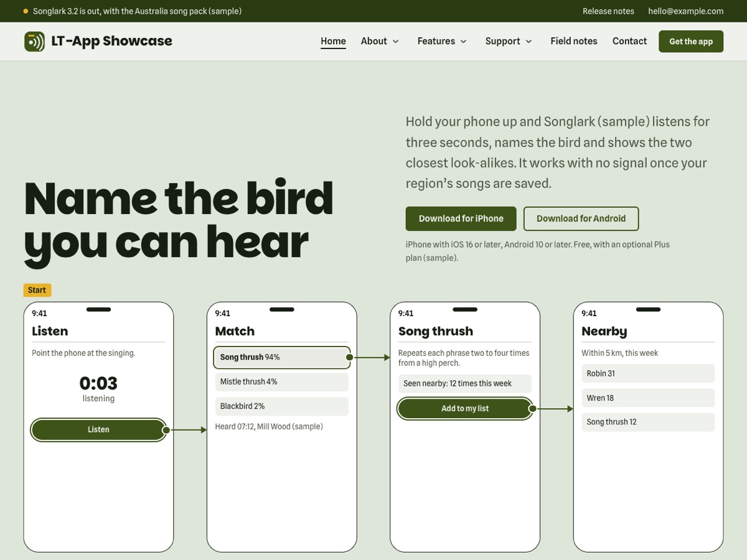Tap the Listen button in phone mockup
This screenshot has width=747, height=560.
[x=98, y=430]
